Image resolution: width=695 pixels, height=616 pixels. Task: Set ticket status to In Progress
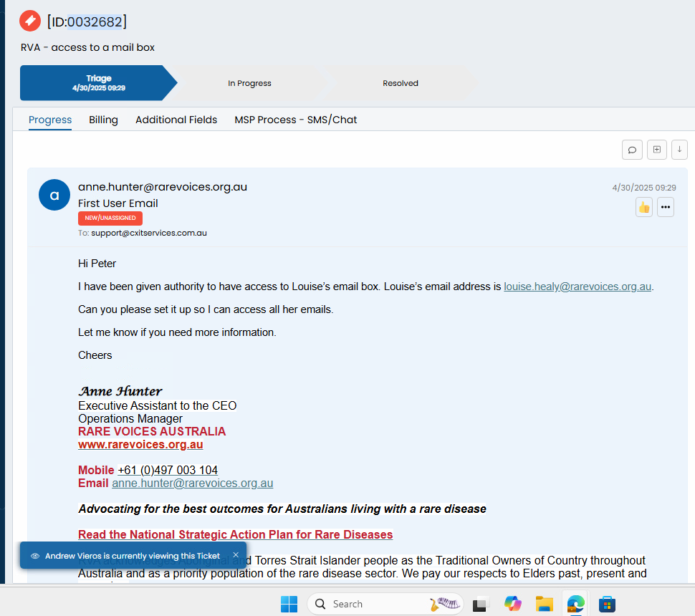249,83
